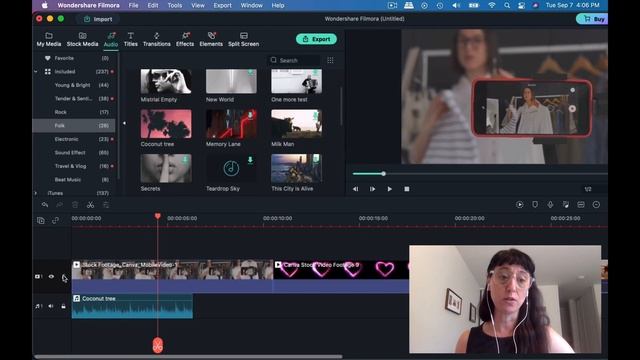640x360 pixels.
Task: Switch to the Transitions tab
Action: [x=157, y=40]
